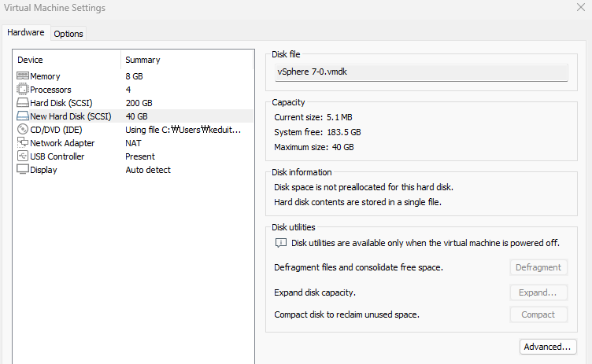Click the CD/DVD (IDE) disc icon
Screen dimensions: 592x364
pos(23,130)
